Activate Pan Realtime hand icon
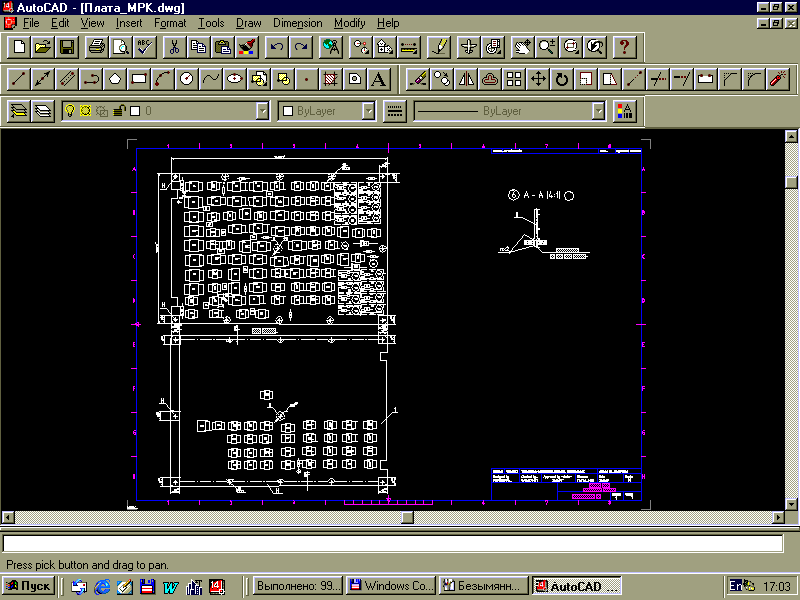Viewport: 800px width, 600px height. coord(522,47)
